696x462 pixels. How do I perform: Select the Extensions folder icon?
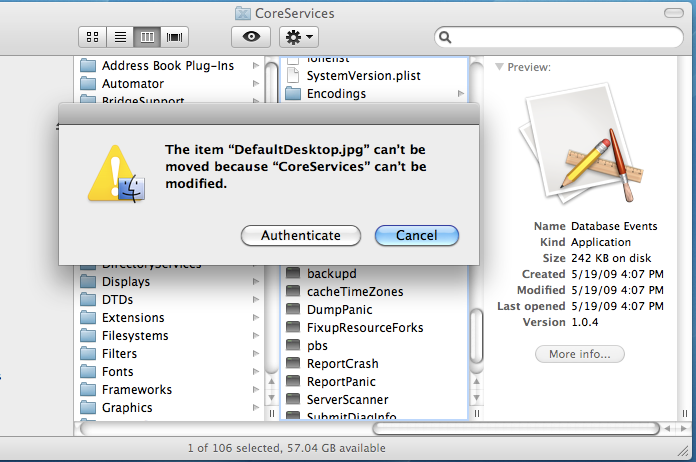pos(88,317)
